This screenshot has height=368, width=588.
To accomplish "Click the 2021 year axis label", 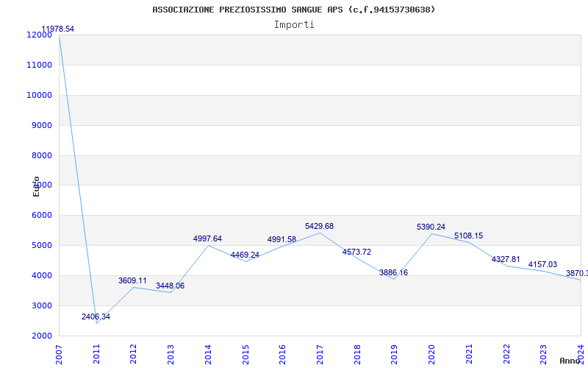I will point(469,355).
